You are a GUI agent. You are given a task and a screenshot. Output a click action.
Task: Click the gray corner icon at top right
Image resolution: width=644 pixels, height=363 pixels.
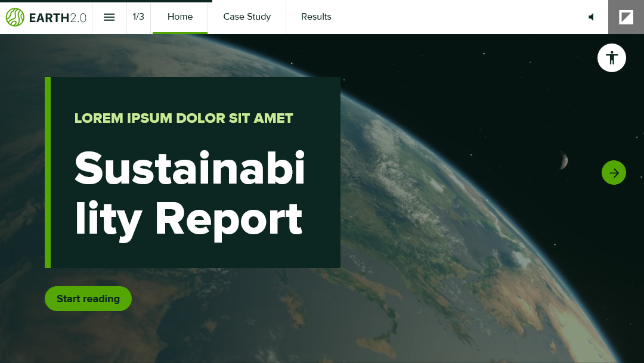tap(626, 17)
